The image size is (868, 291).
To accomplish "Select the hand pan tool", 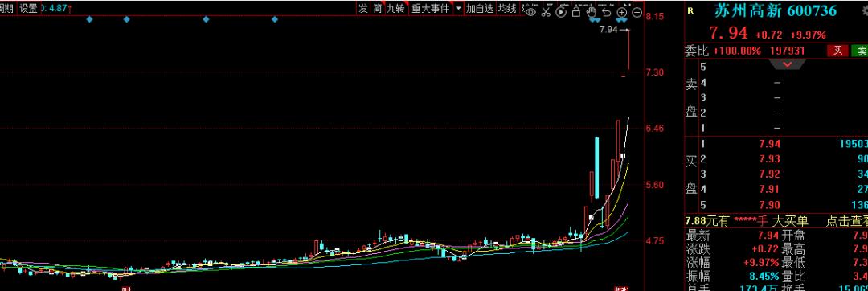I will 592,11.
